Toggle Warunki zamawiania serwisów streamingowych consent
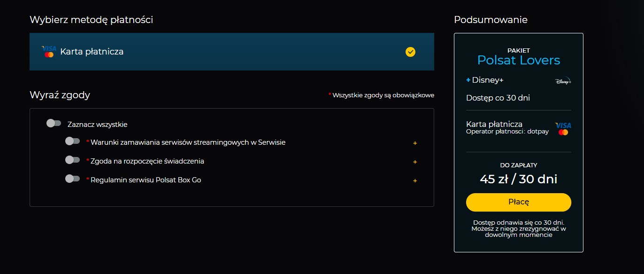This screenshot has height=274, width=644. coord(73,142)
